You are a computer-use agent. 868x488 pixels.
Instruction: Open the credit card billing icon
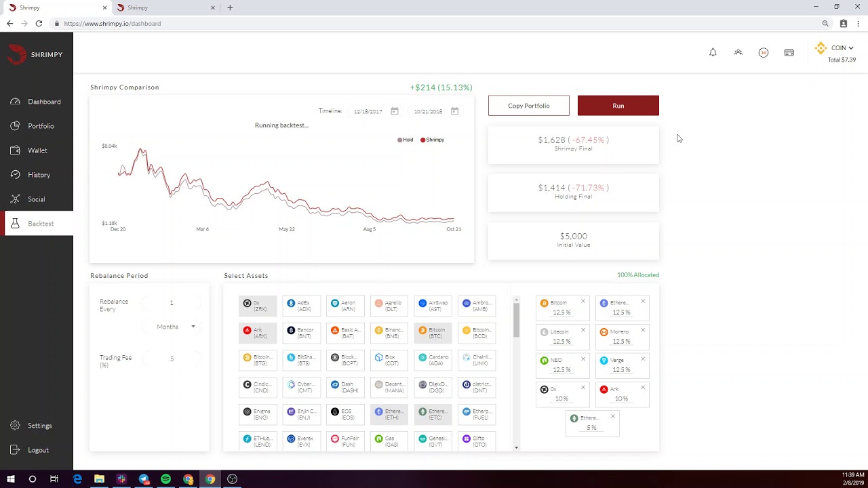(789, 52)
